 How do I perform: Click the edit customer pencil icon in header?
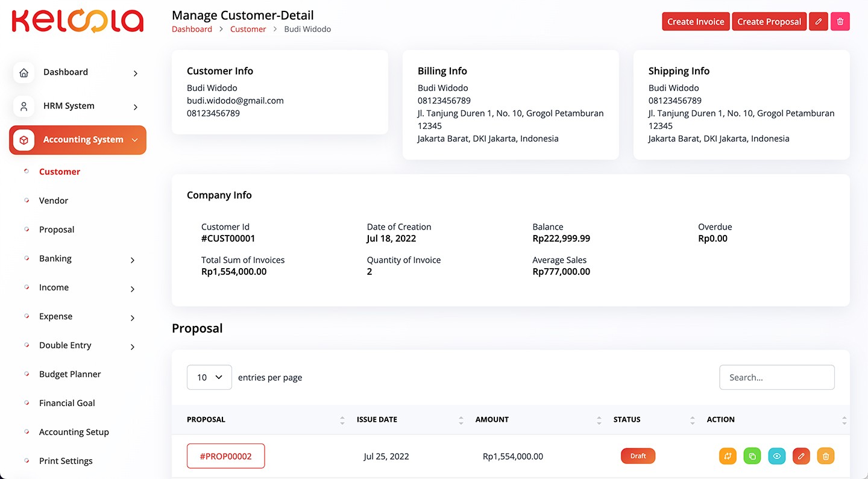coord(818,22)
